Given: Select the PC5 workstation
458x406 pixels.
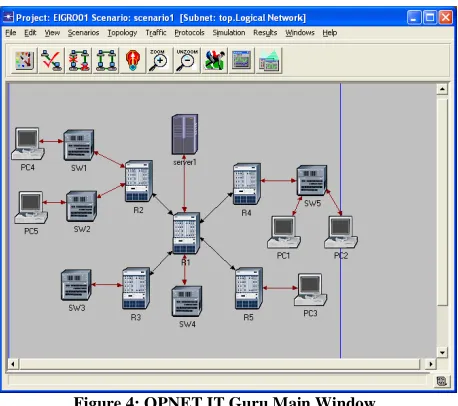Looking at the screenshot, I should click(x=31, y=207).
